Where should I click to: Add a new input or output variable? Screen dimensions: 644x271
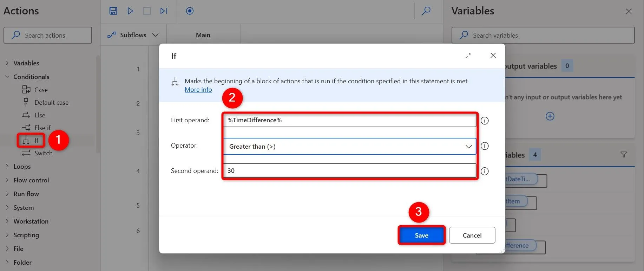tap(550, 116)
